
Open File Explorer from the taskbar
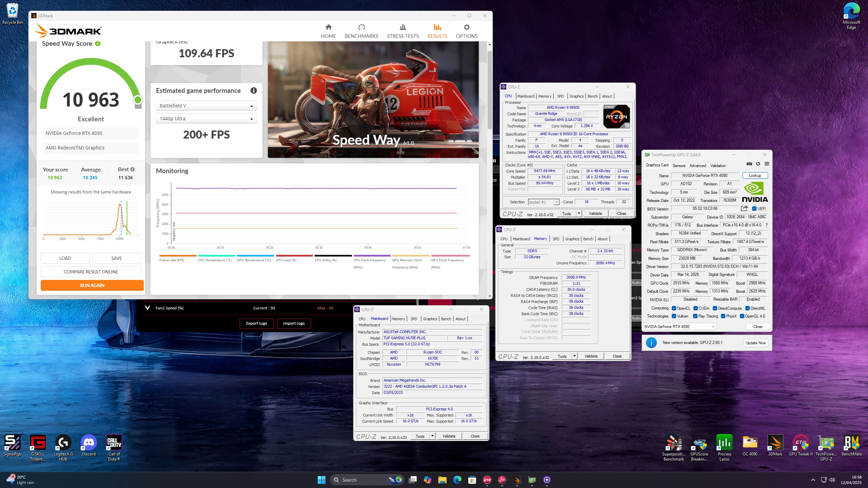point(442,480)
